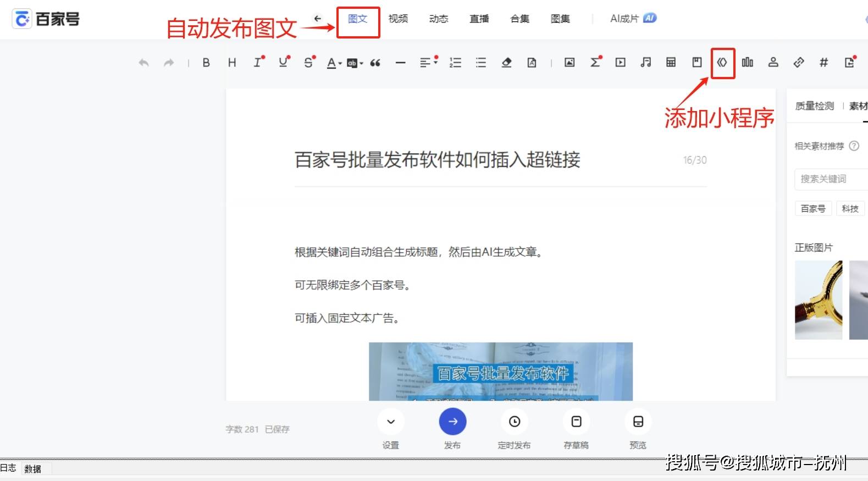The height and width of the screenshot is (481, 868).
Task: Click the paragraph starting 根据关键词自动组合
Action: tap(420, 252)
